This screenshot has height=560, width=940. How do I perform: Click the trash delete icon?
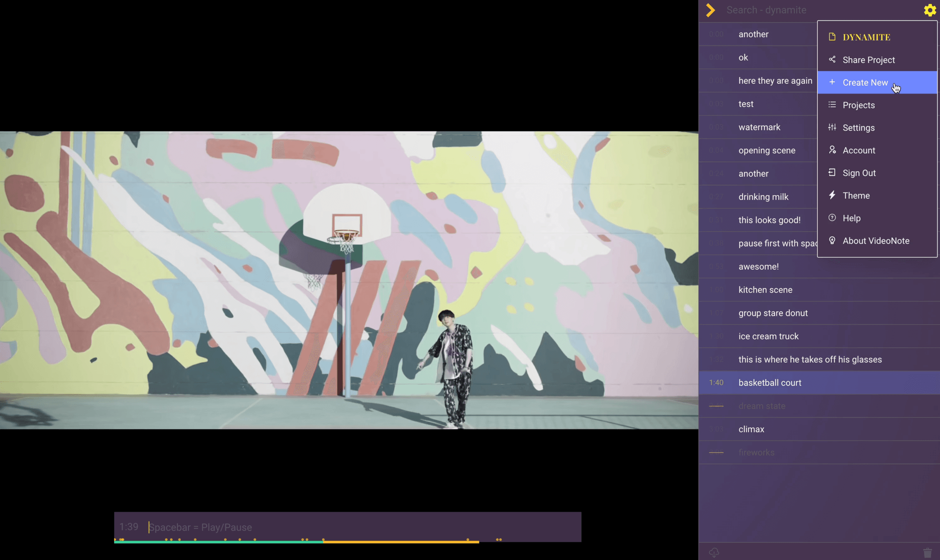(x=927, y=553)
